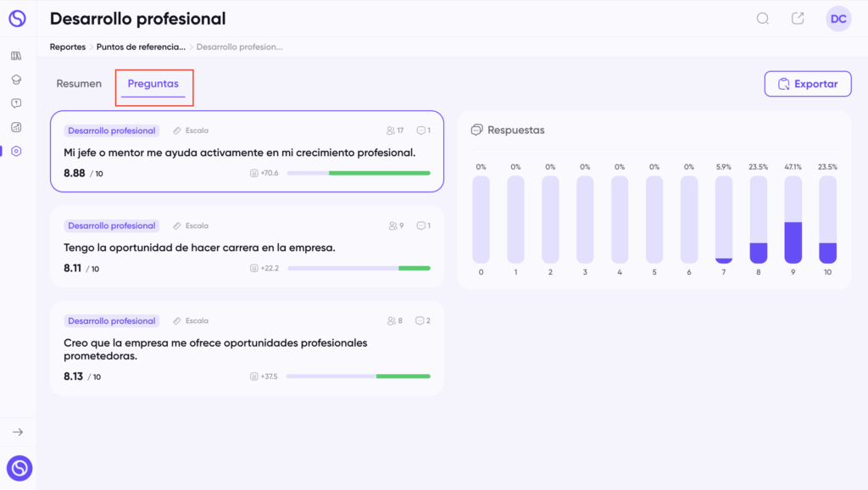Image resolution: width=868 pixels, height=490 pixels.
Task: Go to Reportes breadcrumb link
Action: pos(68,47)
